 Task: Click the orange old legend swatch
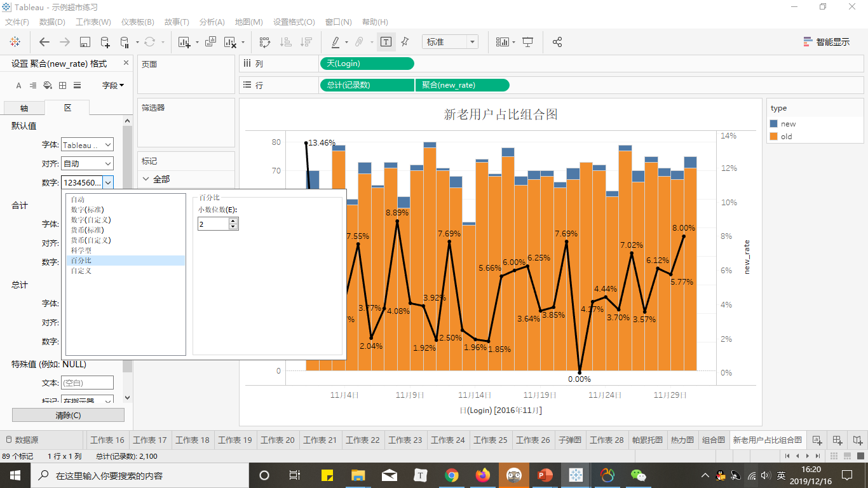pos(774,137)
